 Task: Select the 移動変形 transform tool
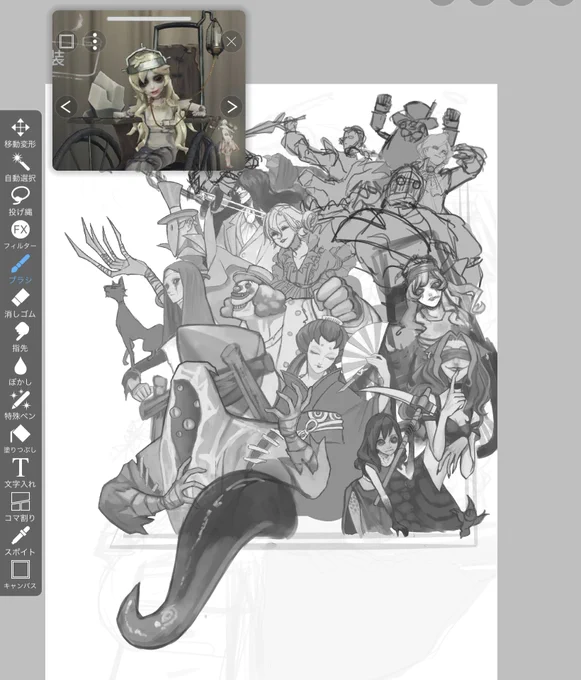tap(20, 133)
